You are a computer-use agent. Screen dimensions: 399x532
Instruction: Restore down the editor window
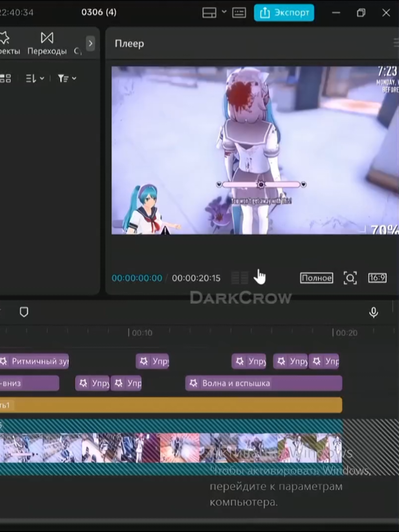coord(361,13)
